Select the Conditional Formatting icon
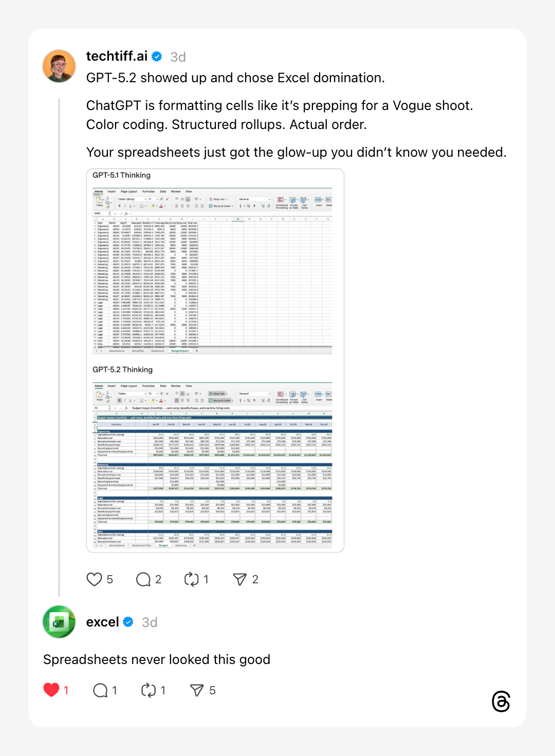The height and width of the screenshot is (756, 555). click(280, 395)
